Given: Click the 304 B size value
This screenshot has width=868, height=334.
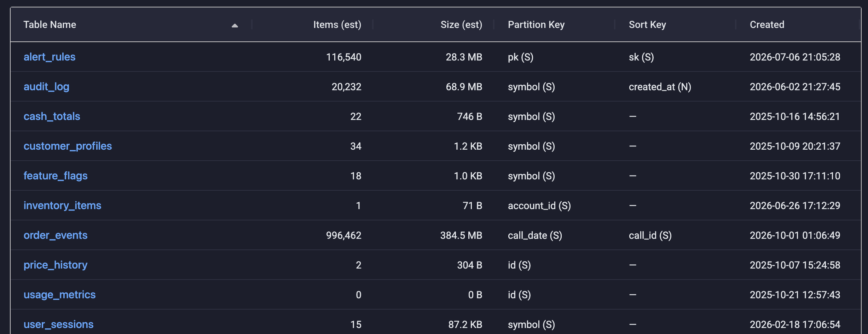Looking at the screenshot, I should click(x=470, y=265).
